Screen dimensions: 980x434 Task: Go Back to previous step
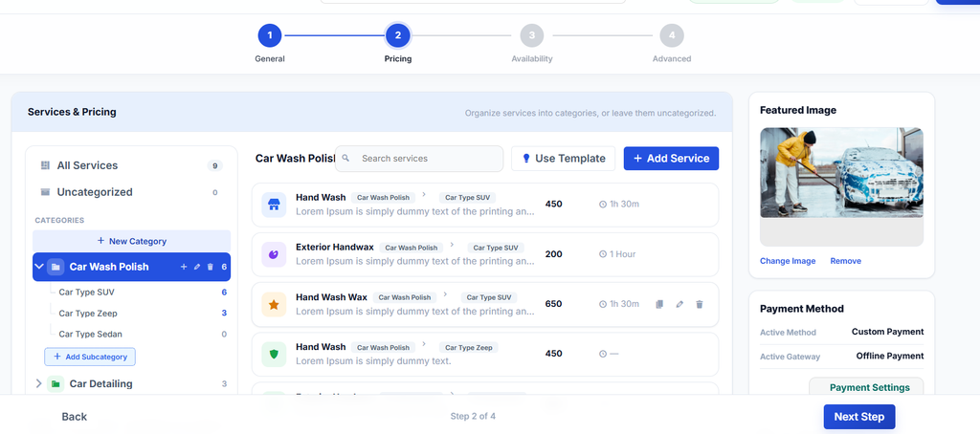coord(75,417)
